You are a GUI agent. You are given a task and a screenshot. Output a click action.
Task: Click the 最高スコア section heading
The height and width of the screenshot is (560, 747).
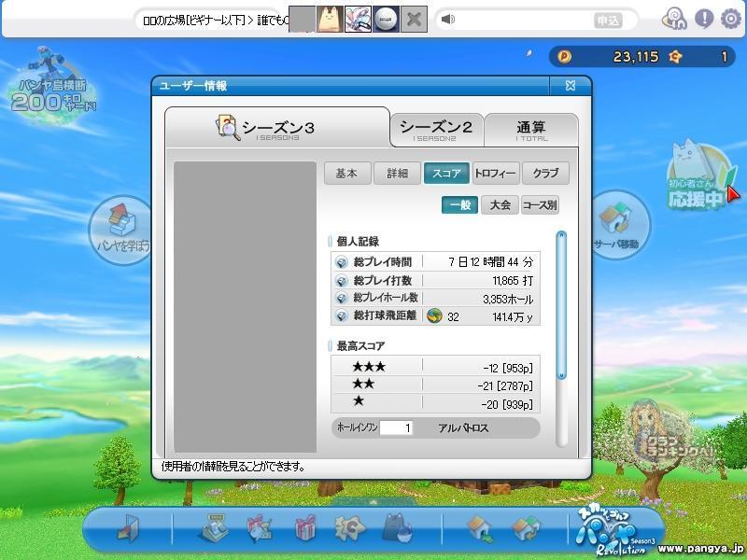(x=360, y=345)
